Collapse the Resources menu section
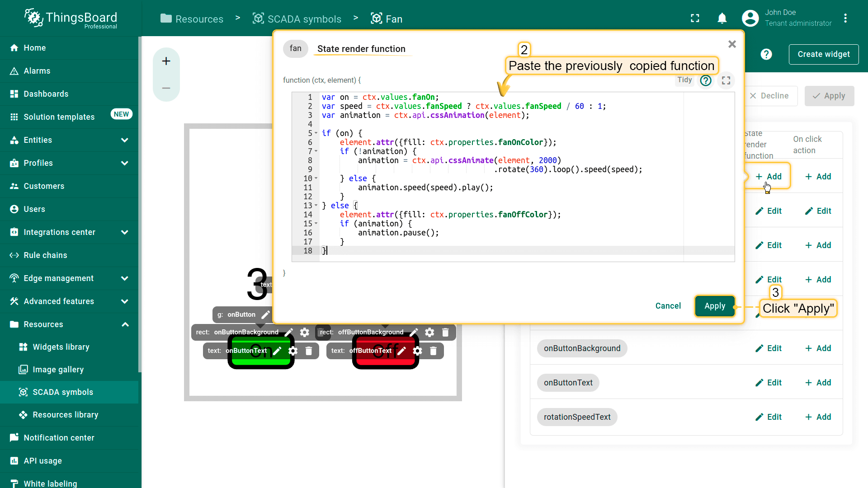Viewport: 868px width, 488px height. (125, 324)
